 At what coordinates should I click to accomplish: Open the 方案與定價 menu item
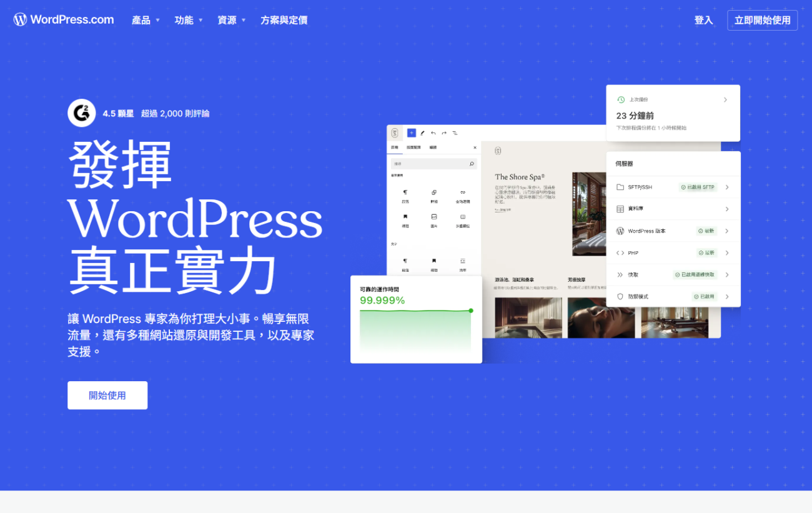click(x=284, y=20)
